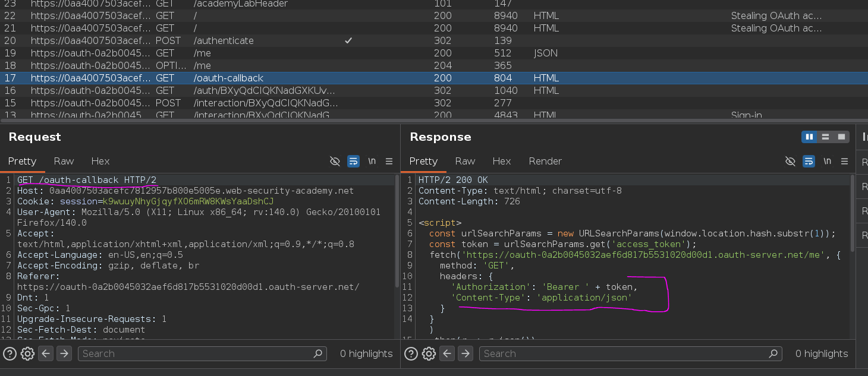Open search settings gear below Response editor
This screenshot has width=868, height=376.
pyautogui.click(x=429, y=354)
